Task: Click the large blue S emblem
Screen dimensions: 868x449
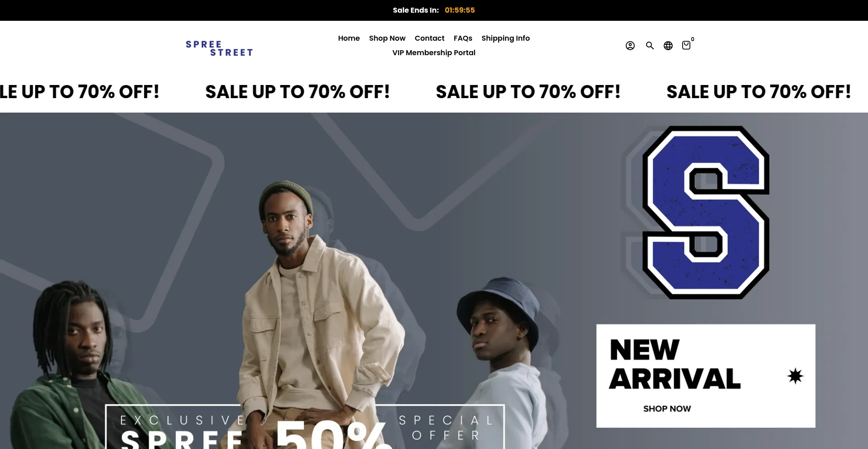Action: tap(705, 212)
